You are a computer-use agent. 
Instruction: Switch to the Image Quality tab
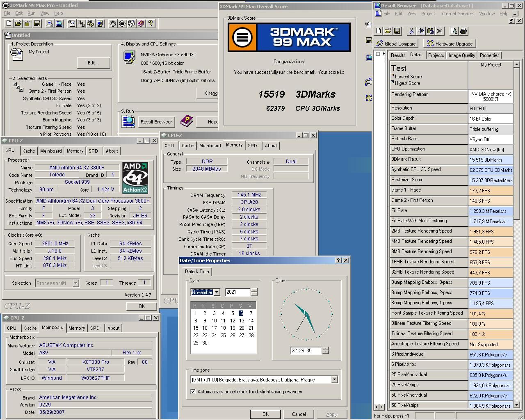coord(462,55)
